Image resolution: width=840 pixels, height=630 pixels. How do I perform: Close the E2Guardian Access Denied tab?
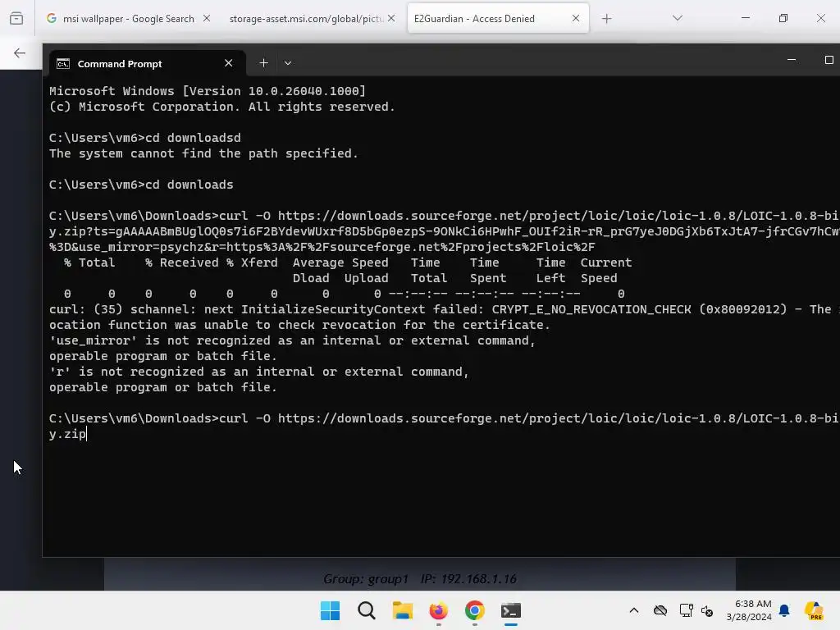[576, 19]
